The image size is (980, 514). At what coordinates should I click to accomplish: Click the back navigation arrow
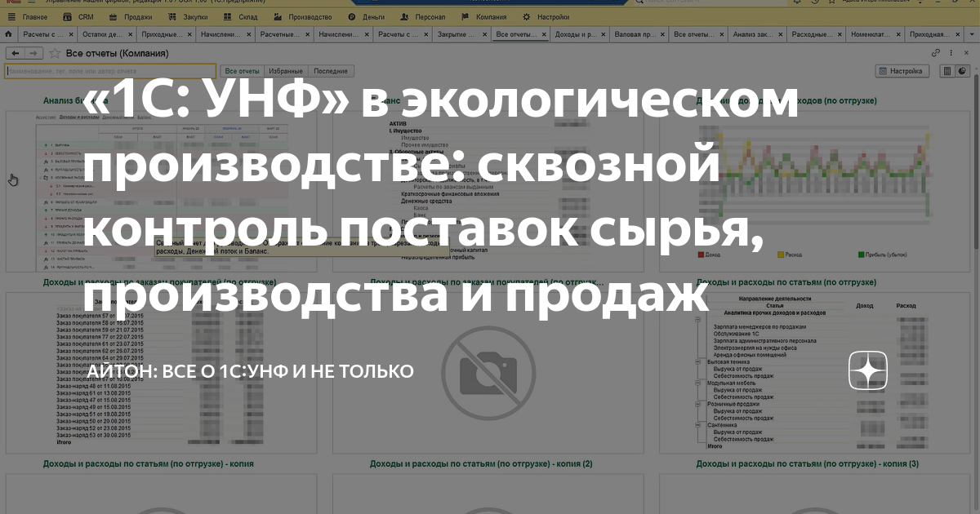(x=16, y=53)
